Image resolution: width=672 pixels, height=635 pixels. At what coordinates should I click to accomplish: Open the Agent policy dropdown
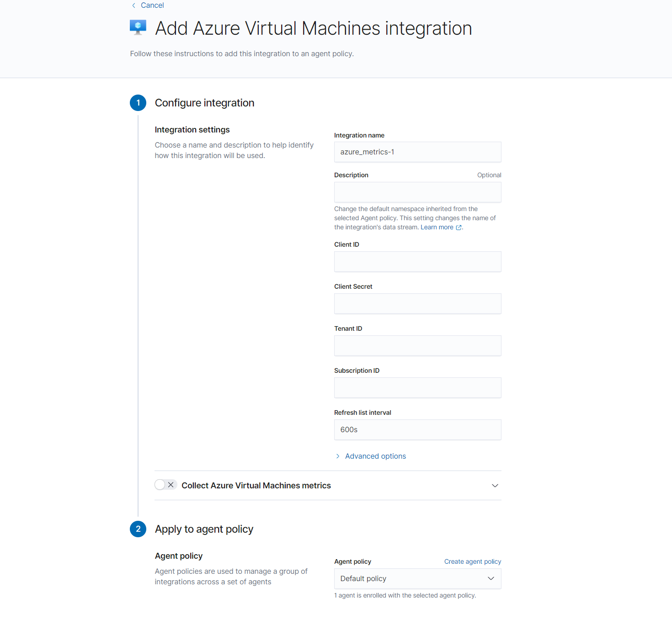click(x=418, y=578)
